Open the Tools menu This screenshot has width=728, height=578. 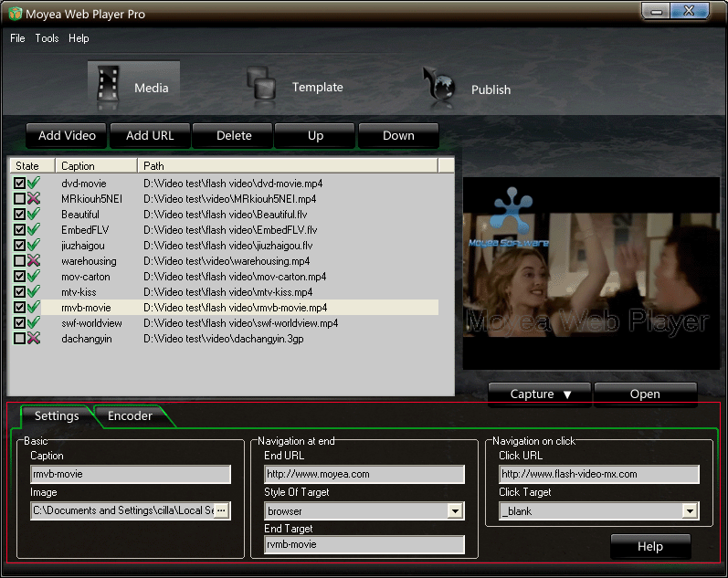tap(47, 38)
